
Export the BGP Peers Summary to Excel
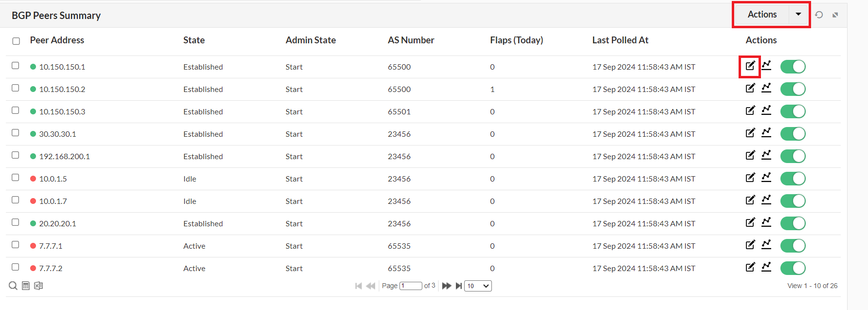[x=38, y=286]
